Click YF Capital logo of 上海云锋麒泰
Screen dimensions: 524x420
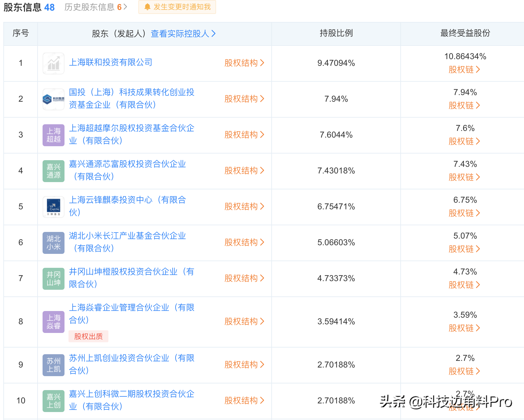pyautogui.click(x=54, y=207)
